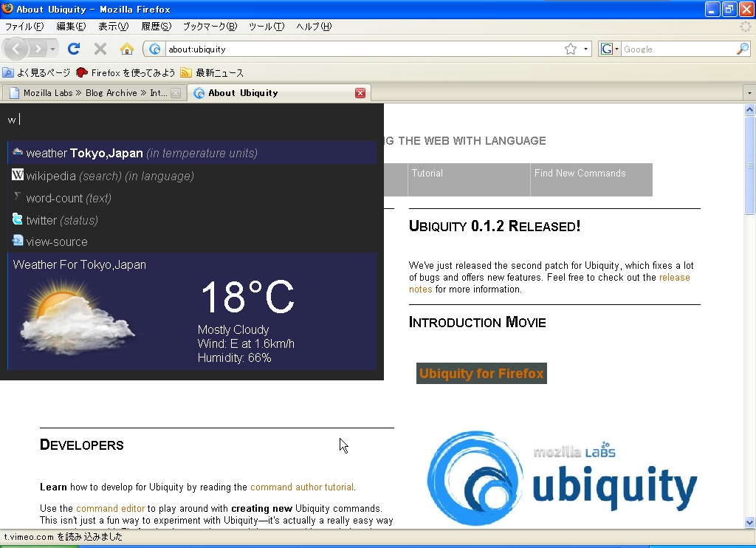This screenshot has width=756, height=548.
Task: Click the vertical scrollbar thumb
Action: pyautogui.click(x=749, y=165)
